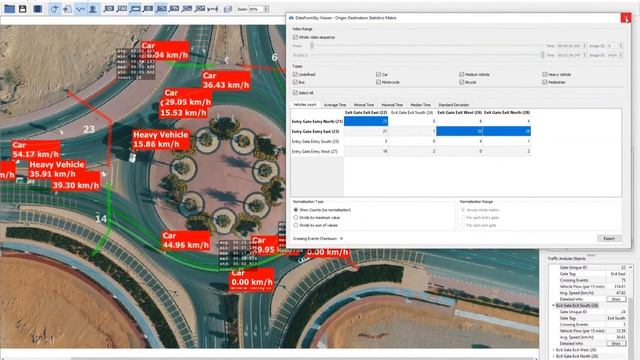Click the Car 44.96 km/h label on map

186,241
